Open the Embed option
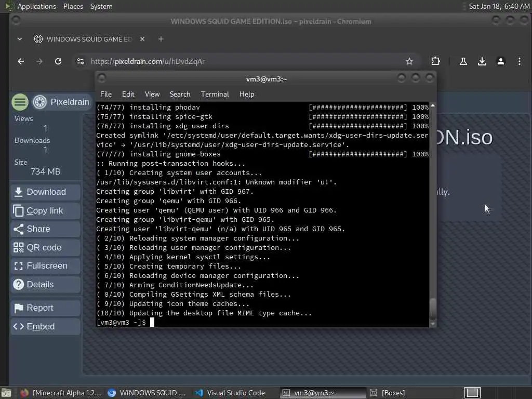 tap(46, 326)
